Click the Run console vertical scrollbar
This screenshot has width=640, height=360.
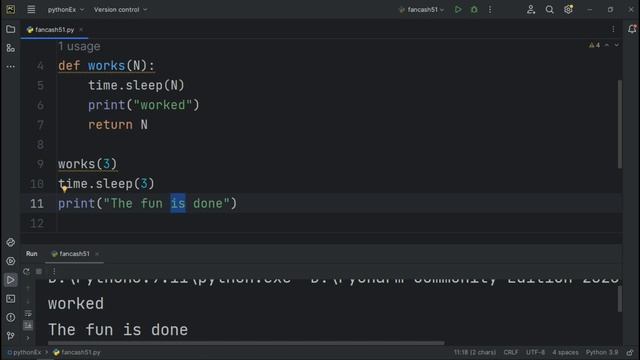620,299
